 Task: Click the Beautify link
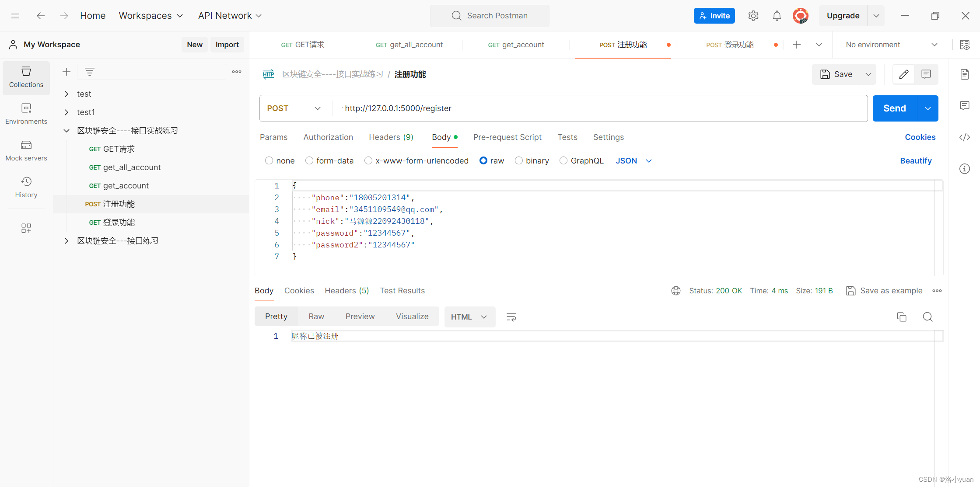coord(916,161)
